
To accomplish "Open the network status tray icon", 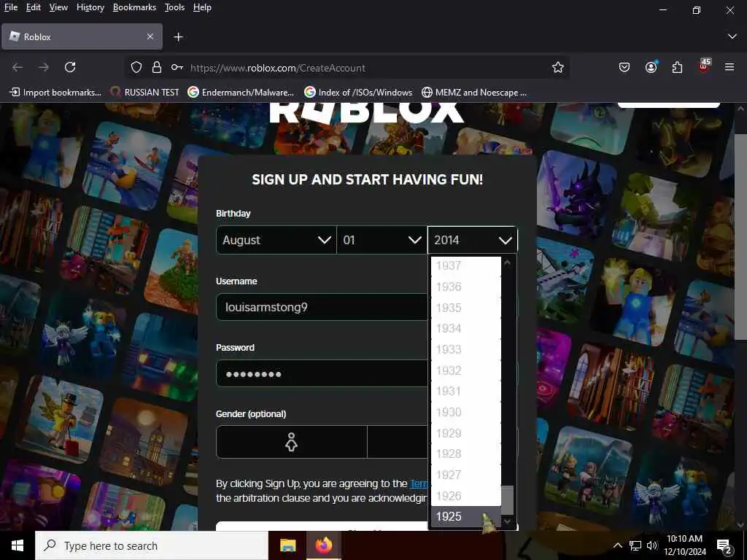I will coord(635,545).
